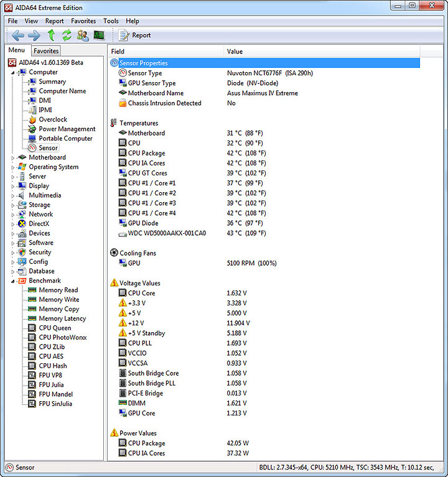Screen dimensions: 448x477
Task: Select the IPMI tree item
Action: click(x=45, y=110)
